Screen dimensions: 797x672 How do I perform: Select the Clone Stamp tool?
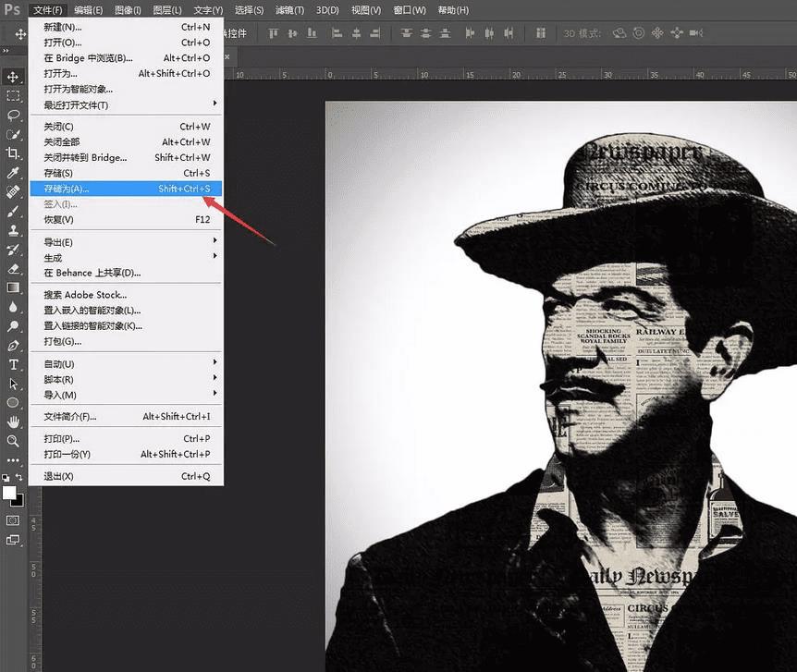[x=13, y=230]
